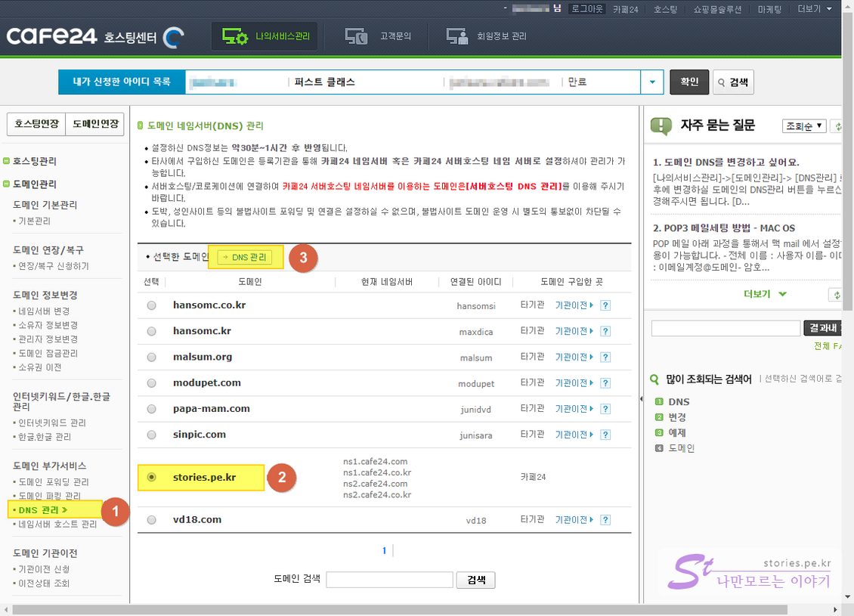Expand 더보기 menu in top bar
The height and width of the screenshot is (616, 854).
pos(813,9)
